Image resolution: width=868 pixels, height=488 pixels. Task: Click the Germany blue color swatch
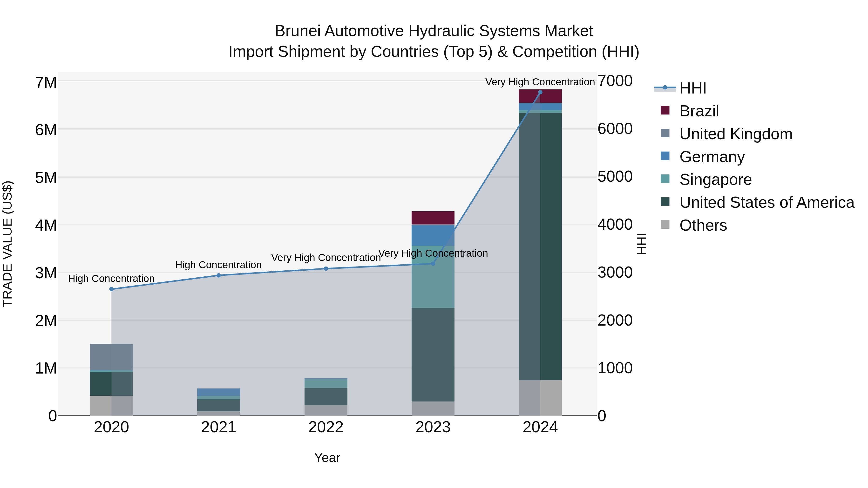click(x=665, y=156)
